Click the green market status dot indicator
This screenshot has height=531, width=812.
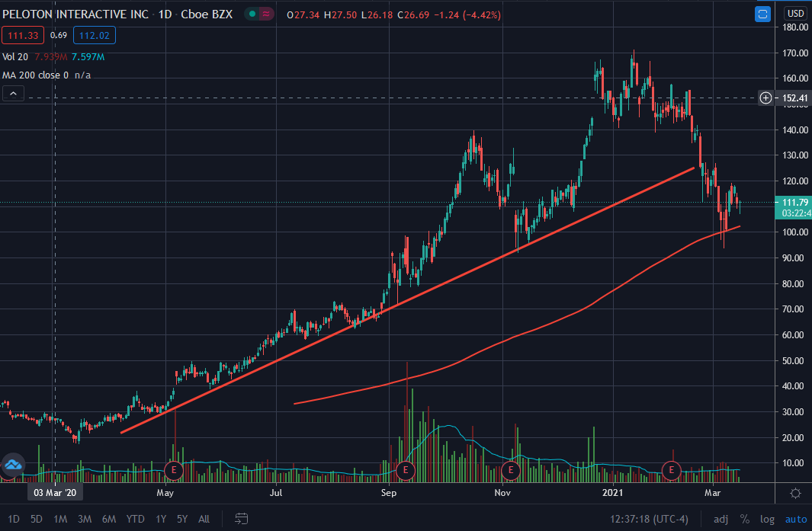252,14
